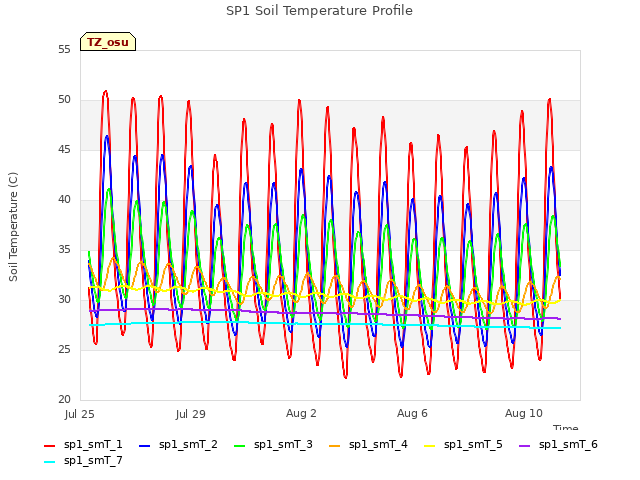Click the Aug 2 x-axis tick label
This screenshot has width=640, height=480.
(x=301, y=413)
